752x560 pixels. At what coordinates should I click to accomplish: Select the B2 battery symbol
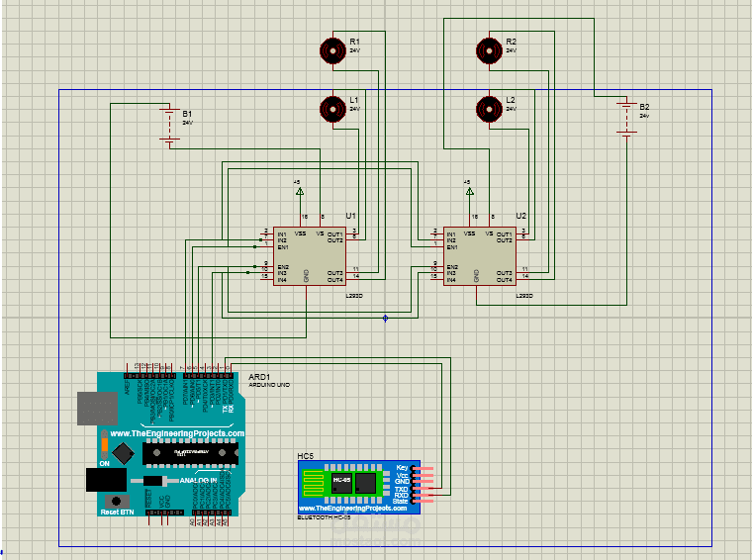click(626, 118)
